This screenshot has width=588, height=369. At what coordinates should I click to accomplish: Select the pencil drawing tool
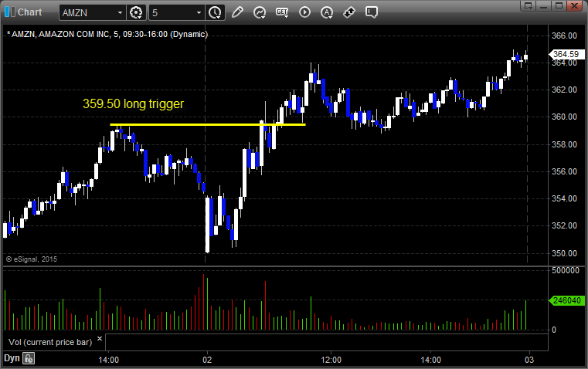point(237,12)
